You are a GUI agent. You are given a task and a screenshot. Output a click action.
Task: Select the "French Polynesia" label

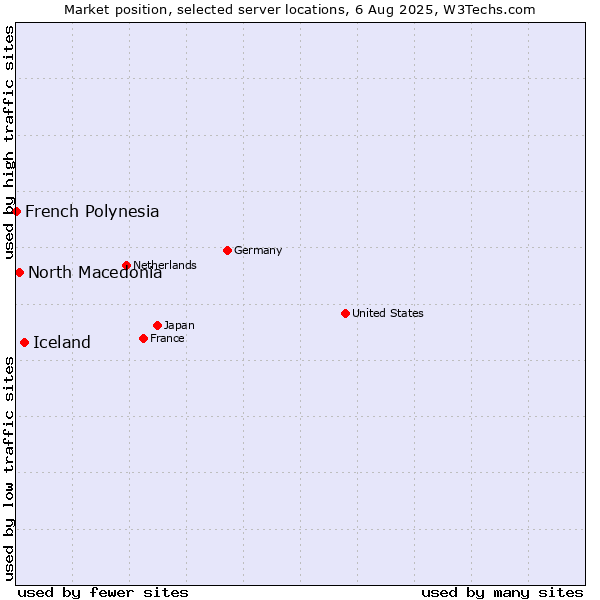(x=92, y=212)
